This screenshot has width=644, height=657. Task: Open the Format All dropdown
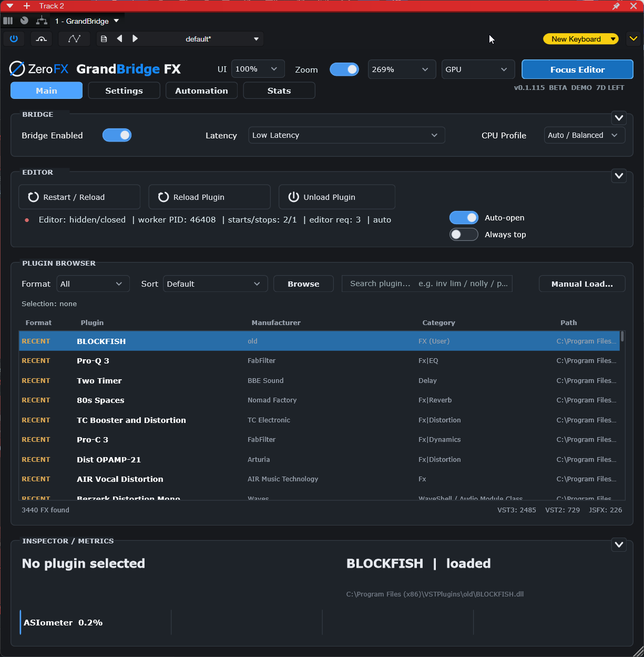click(93, 284)
